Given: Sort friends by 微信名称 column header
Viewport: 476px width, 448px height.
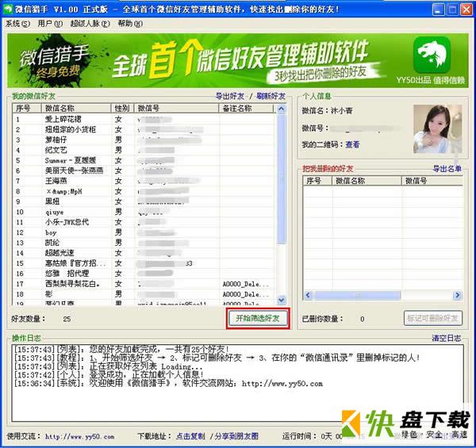Looking at the screenshot, I should [76, 109].
